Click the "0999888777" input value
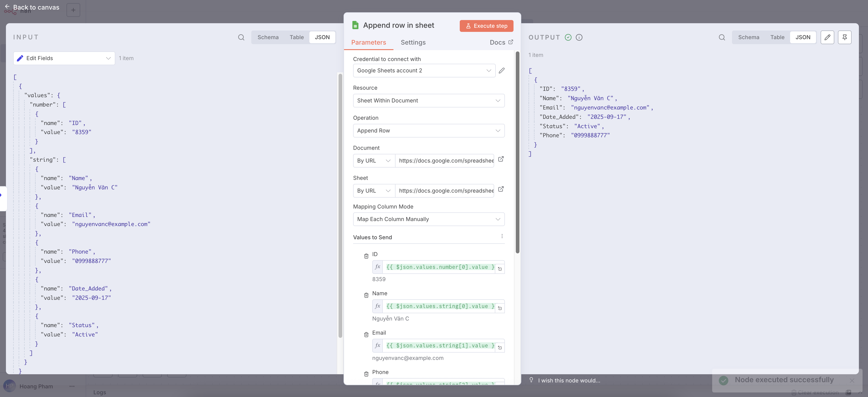 click(x=91, y=261)
